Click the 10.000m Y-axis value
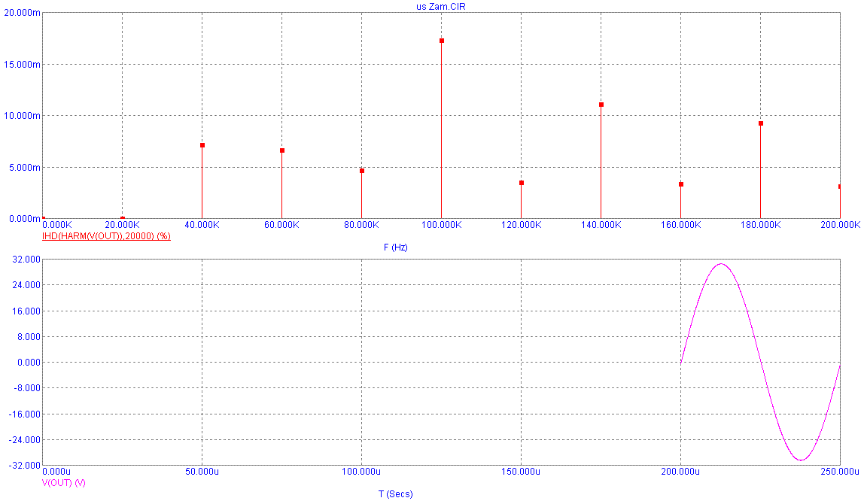This screenshot has height=504, width=864. tap(22, 116)
